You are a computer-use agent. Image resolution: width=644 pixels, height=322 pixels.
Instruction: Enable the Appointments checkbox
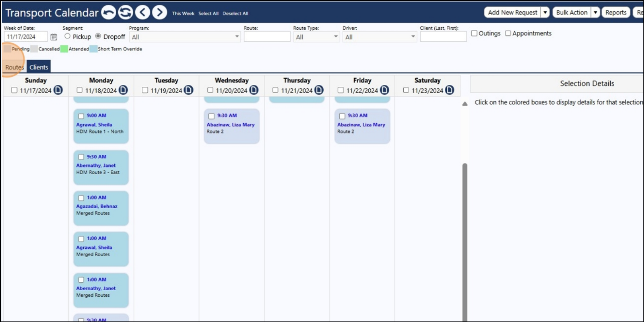[x=508, y=33]
